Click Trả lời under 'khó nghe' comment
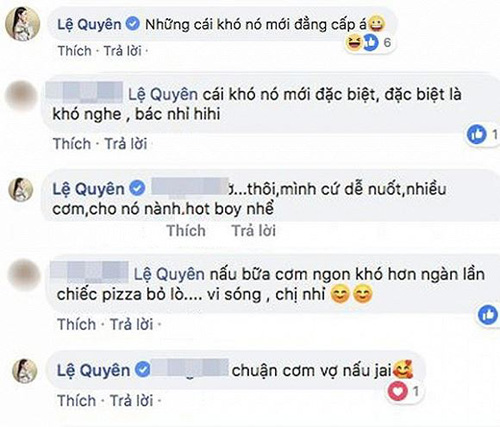The height and width of the screenshot is (427, 500). click(x=126, y=144)
